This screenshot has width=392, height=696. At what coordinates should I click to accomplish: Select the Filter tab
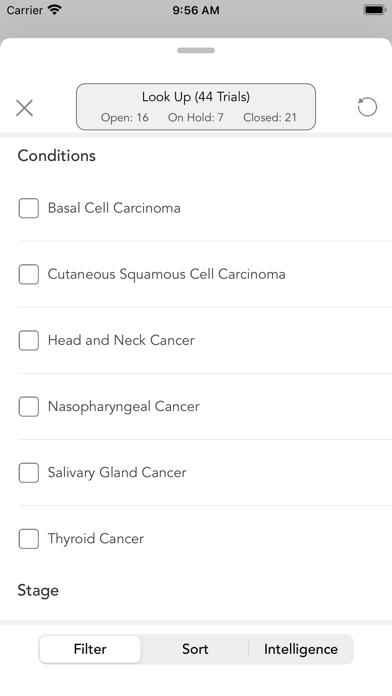coord(90,649)
